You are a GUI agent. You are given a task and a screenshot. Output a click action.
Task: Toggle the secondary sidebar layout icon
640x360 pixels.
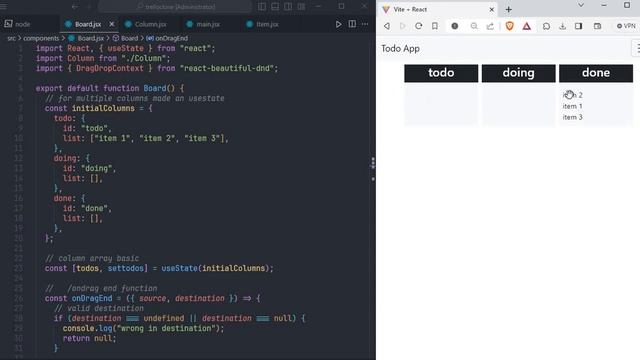coord(288,7)
